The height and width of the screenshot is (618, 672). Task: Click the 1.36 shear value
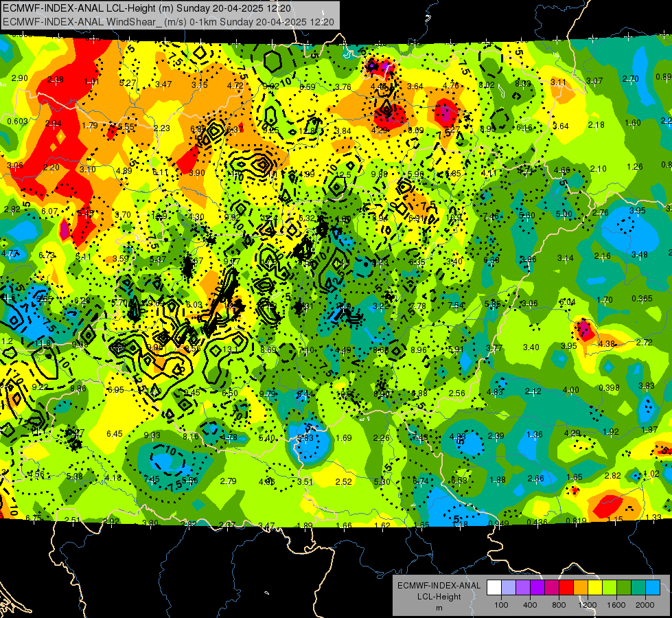click(535, 435)
